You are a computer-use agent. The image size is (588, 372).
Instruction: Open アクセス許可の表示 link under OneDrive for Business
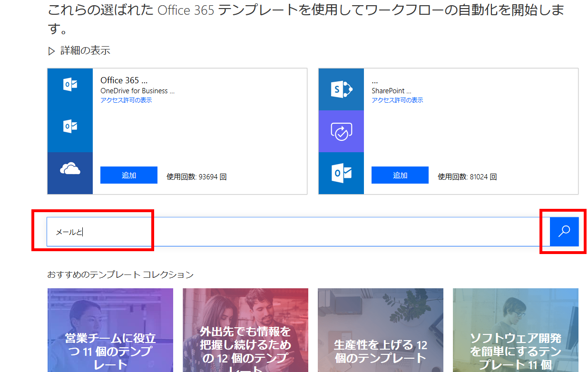coord(126,100)
